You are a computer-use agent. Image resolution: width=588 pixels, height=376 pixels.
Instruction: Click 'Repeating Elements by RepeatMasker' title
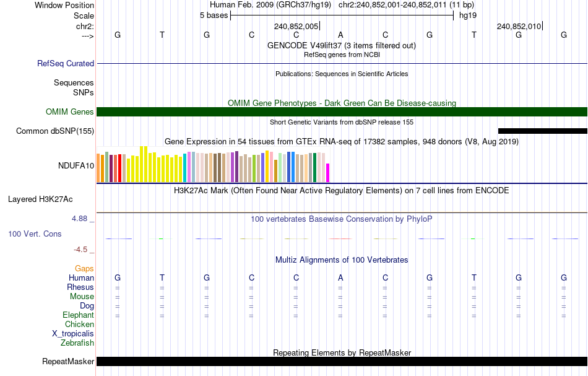click(x=342, y=352)
